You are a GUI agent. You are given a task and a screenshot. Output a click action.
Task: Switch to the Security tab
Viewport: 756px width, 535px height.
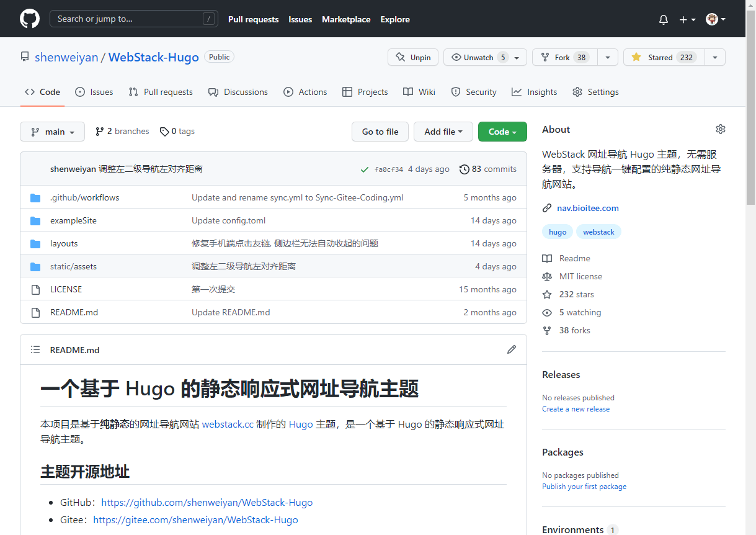(474, 92)
